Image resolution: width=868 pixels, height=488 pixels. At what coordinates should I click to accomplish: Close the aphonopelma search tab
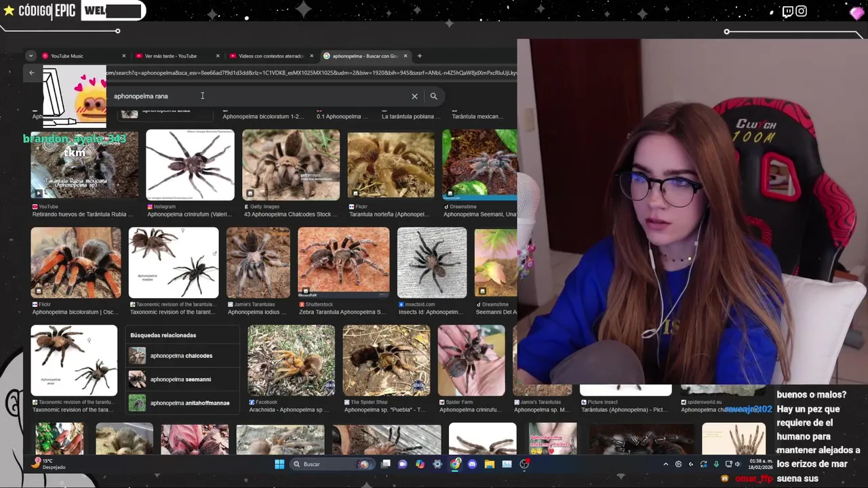tap(406, 56)
